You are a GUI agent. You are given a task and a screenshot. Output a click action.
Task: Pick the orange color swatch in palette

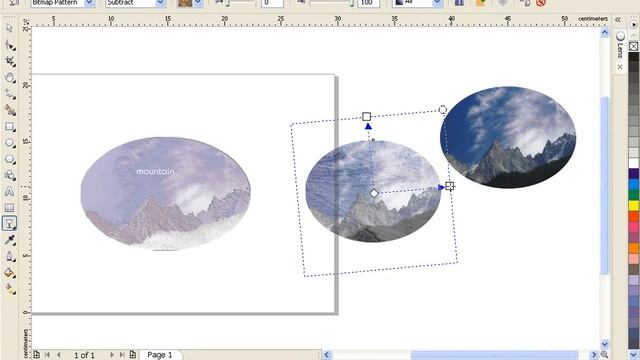tap(633, 248)
